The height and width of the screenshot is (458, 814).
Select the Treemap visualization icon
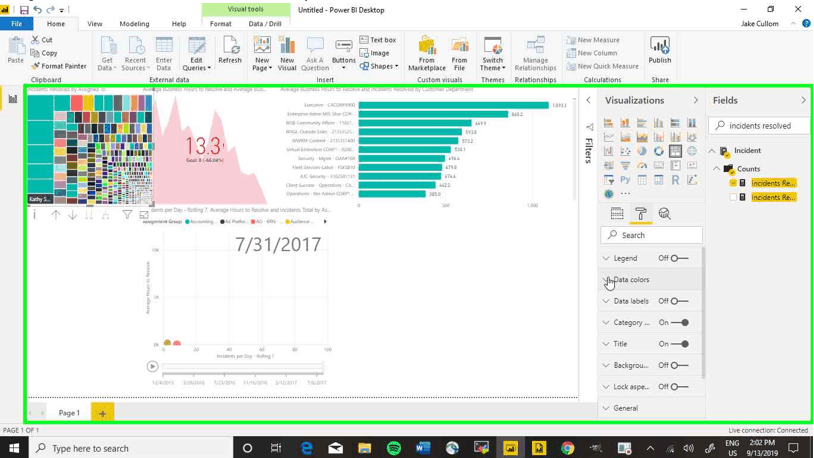click(x=675, y=151)
